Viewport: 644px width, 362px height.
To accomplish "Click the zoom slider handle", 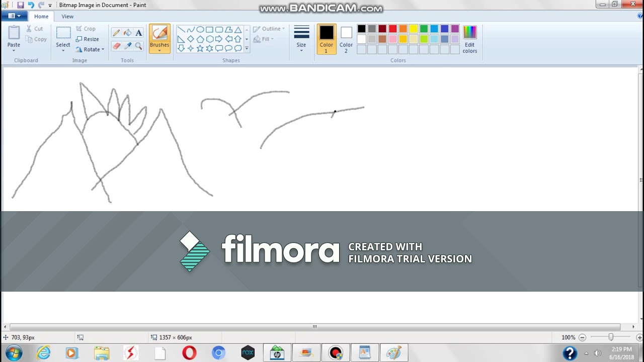I will click(x=611, y=337).
